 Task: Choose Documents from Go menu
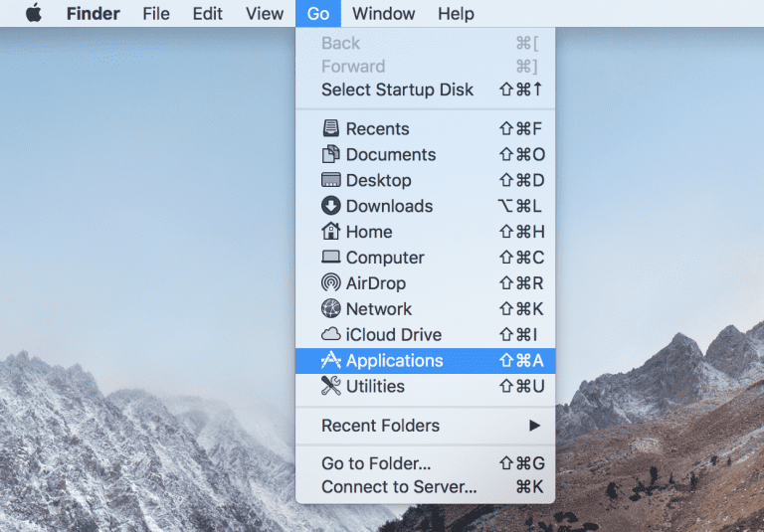(x=425, y=154)
